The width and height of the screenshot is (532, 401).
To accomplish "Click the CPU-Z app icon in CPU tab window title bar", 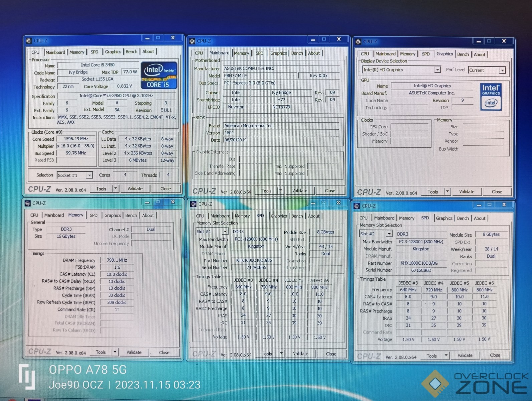I will point(29,41).
